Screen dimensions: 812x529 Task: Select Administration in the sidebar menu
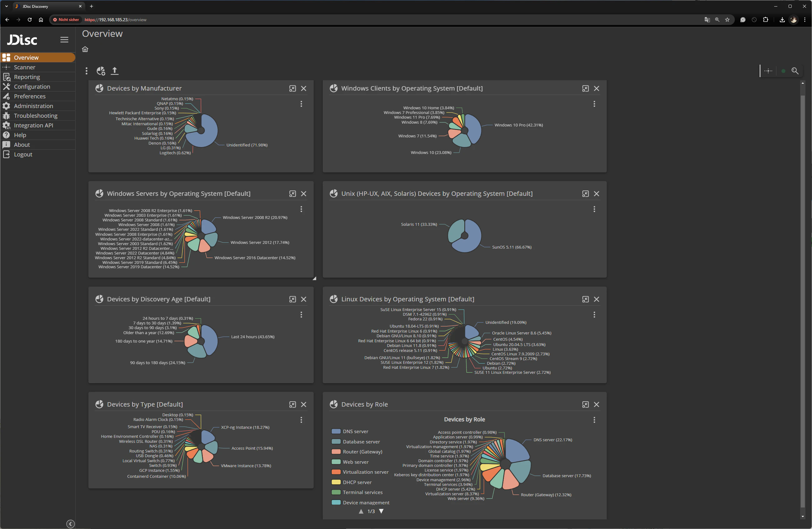[33, 106]
